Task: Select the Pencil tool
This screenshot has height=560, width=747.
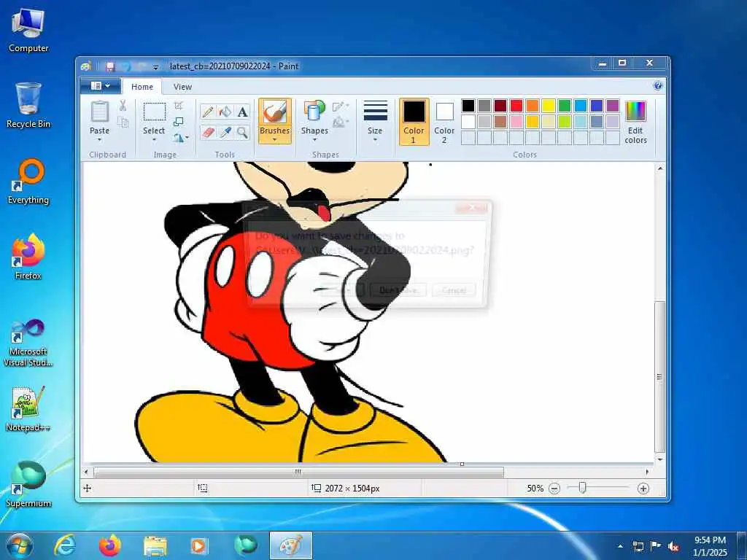Action: [x=208, y=112]
